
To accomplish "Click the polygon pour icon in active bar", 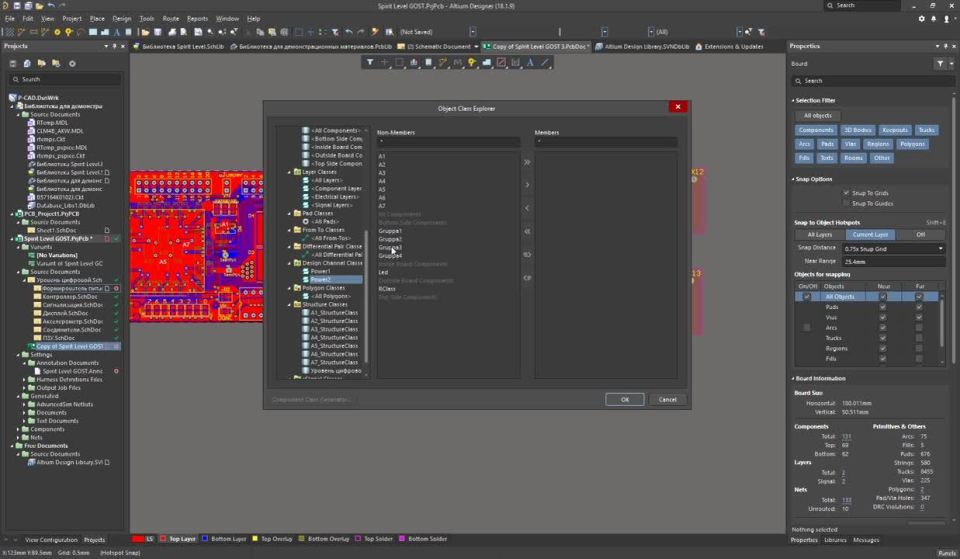I will point(487,62).
